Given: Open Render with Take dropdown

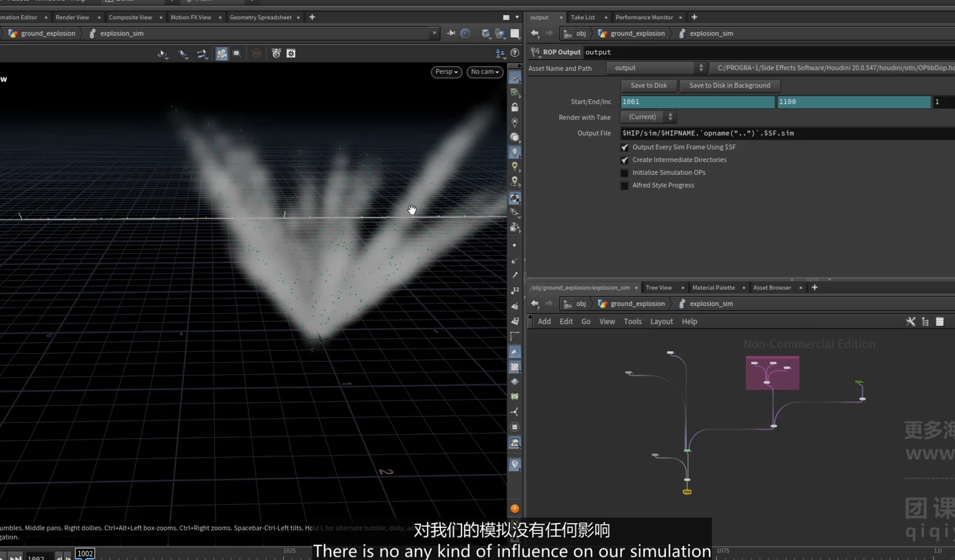Looking at the screenshot, I should point(648,117).
